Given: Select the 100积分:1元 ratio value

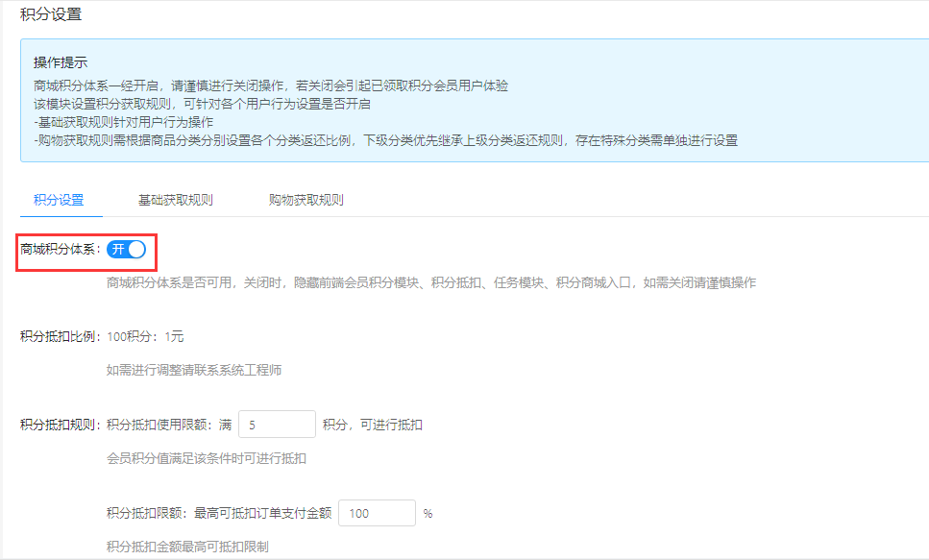Looking at the screenshot, I should point(145,337).
